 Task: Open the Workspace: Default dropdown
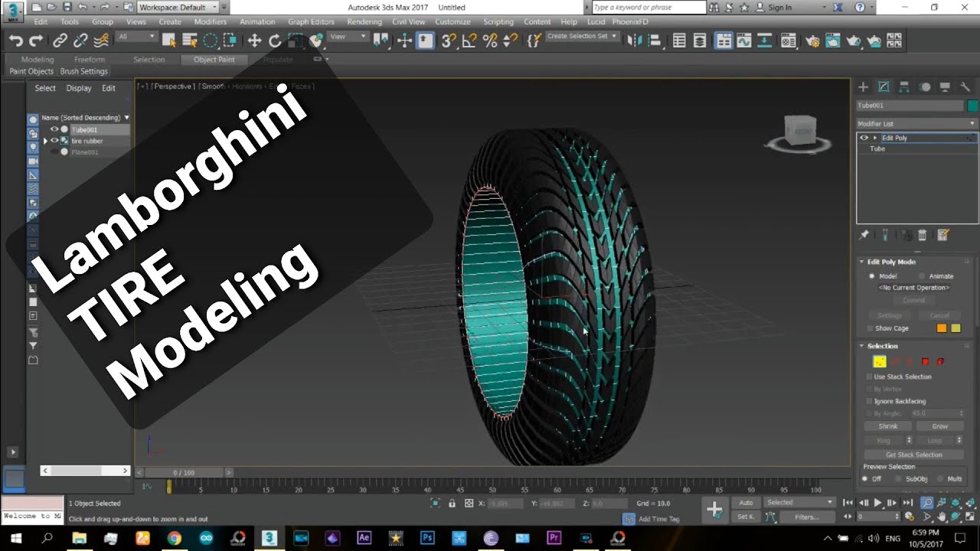pyautogui.click(x=178, y=7)
